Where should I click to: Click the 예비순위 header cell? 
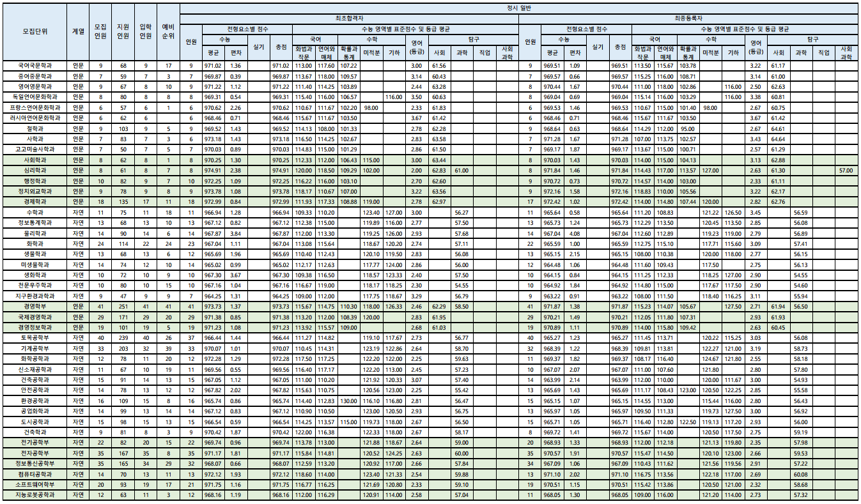(168, 31)
